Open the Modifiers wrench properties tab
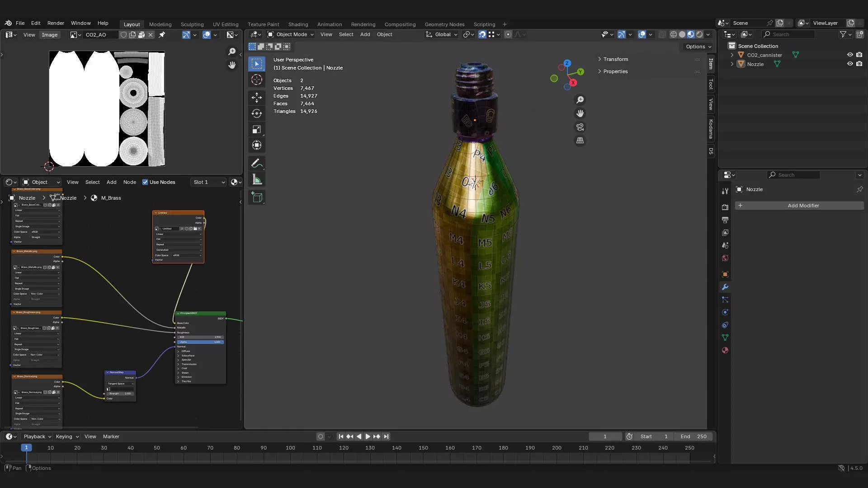Screen dimensions: 868x488 pos(725,287)
